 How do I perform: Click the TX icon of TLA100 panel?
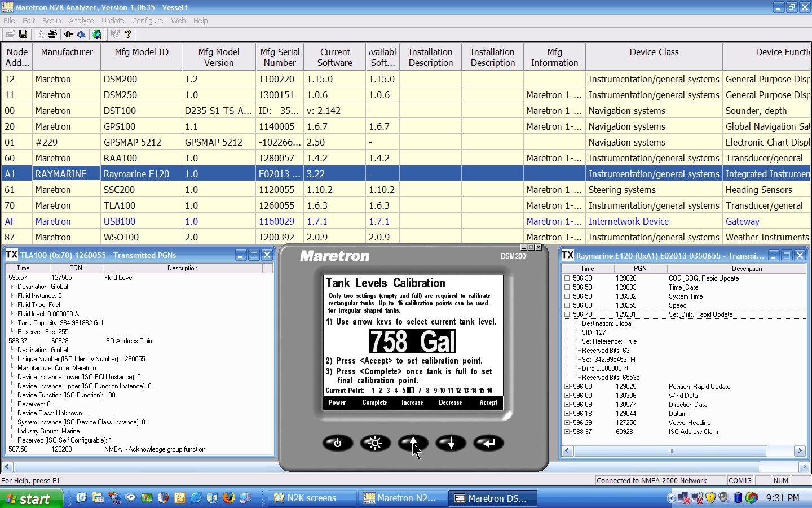click(x=11, y=255)
